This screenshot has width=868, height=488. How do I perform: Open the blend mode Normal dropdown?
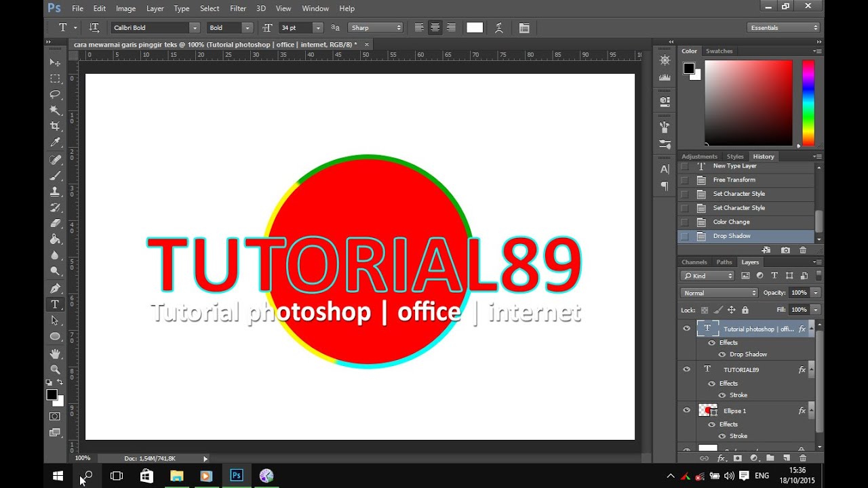[719, 293]
